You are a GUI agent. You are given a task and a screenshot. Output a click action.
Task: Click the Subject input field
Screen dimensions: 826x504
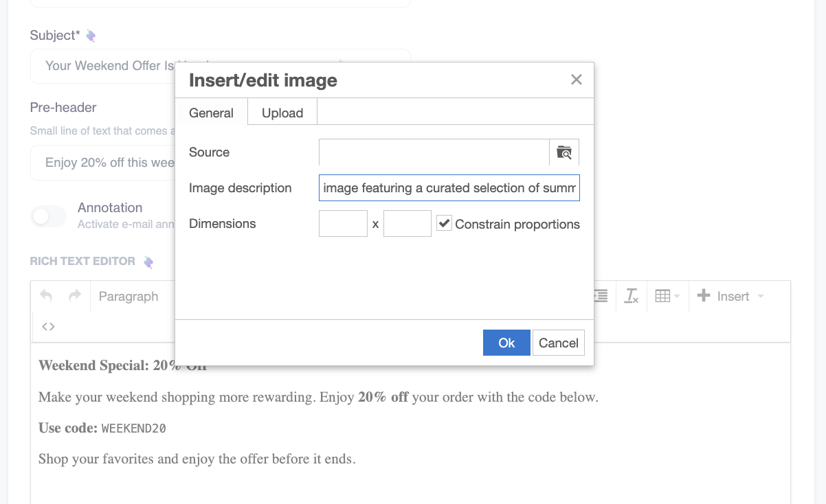pos(220,66)
